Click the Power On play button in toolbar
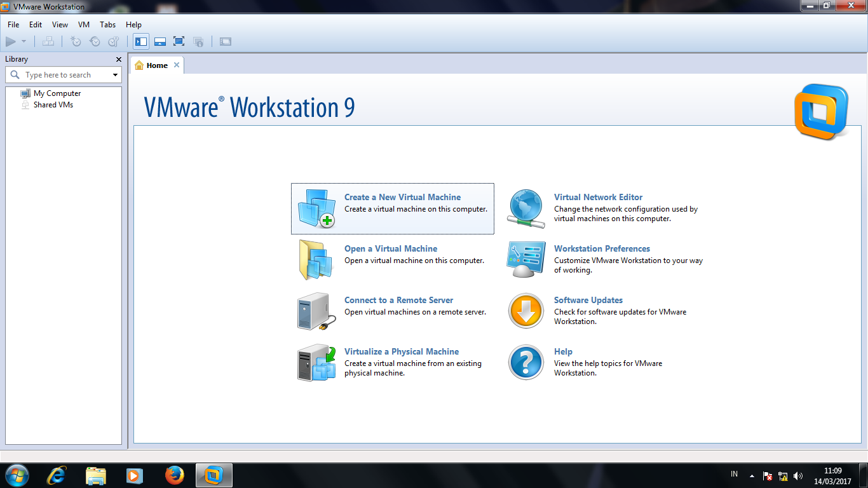 point(11,42)
